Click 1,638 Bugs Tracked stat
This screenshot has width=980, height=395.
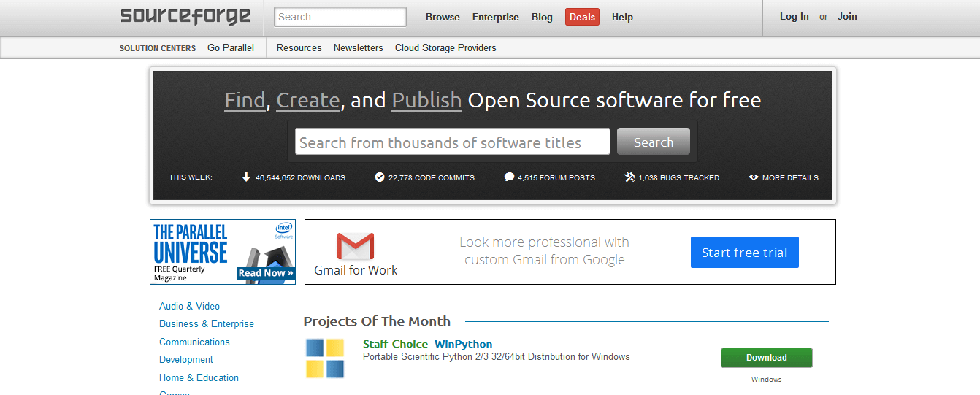point(678,177)
